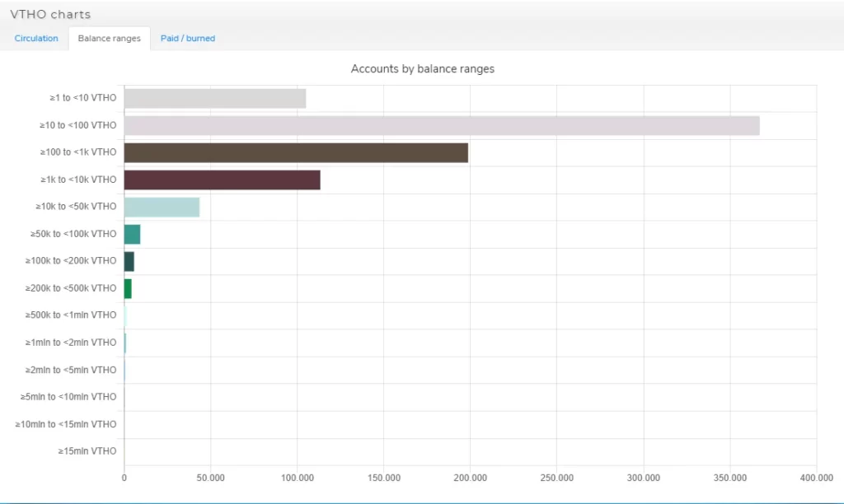844x504 pixels.
Task: Select the green ≥200k to <500k VTHO bar
Action: 128,288
